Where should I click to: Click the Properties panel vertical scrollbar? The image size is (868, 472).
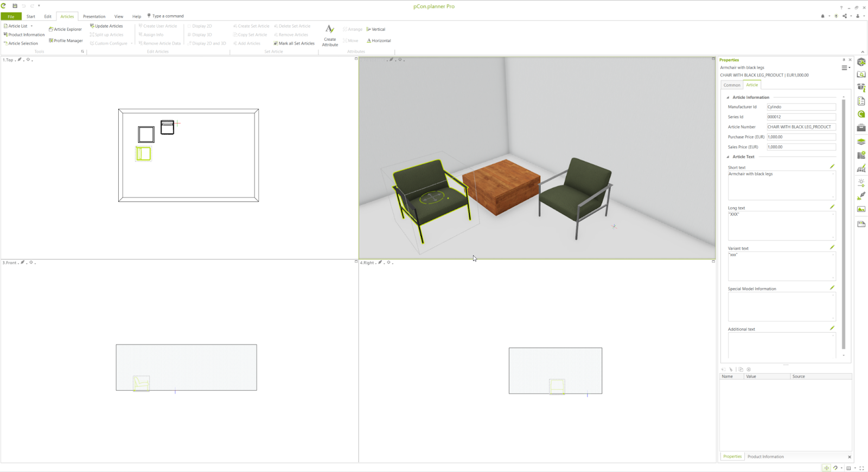[844, 224]
